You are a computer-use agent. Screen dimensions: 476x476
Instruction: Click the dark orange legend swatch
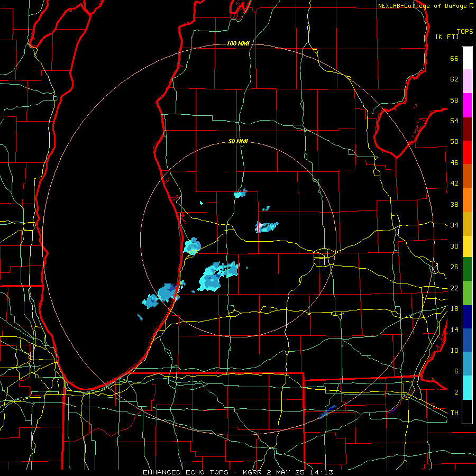[x=467, y=176]
